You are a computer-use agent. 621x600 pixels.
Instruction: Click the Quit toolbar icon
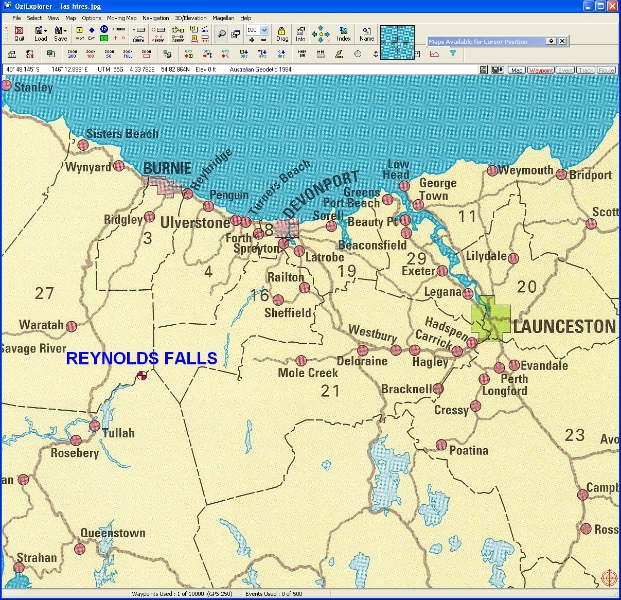click(x=20, y=34)
